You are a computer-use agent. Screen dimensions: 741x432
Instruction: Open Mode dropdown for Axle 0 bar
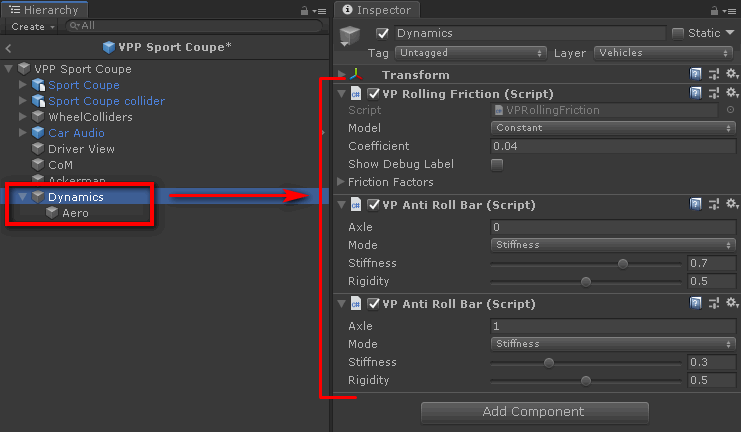[613, 245]
